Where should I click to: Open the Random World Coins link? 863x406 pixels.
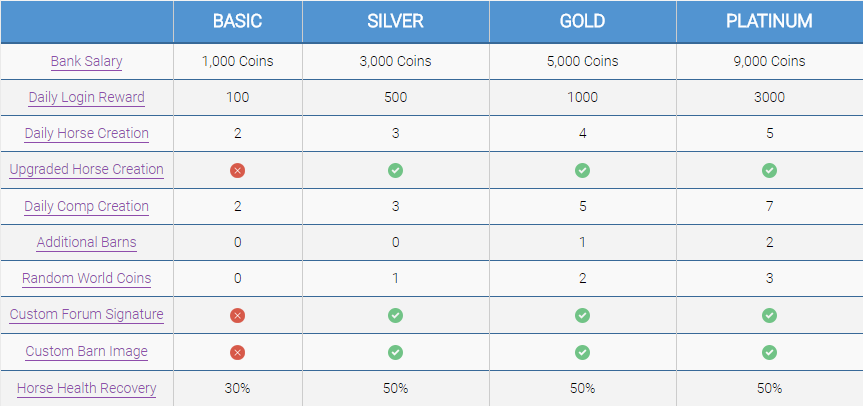(87, 278)
